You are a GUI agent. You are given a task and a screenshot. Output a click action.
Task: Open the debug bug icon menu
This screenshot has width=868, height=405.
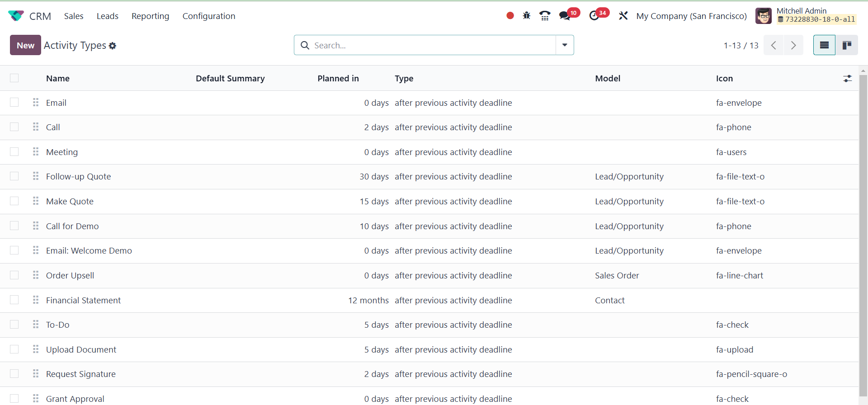pos(527,16)
